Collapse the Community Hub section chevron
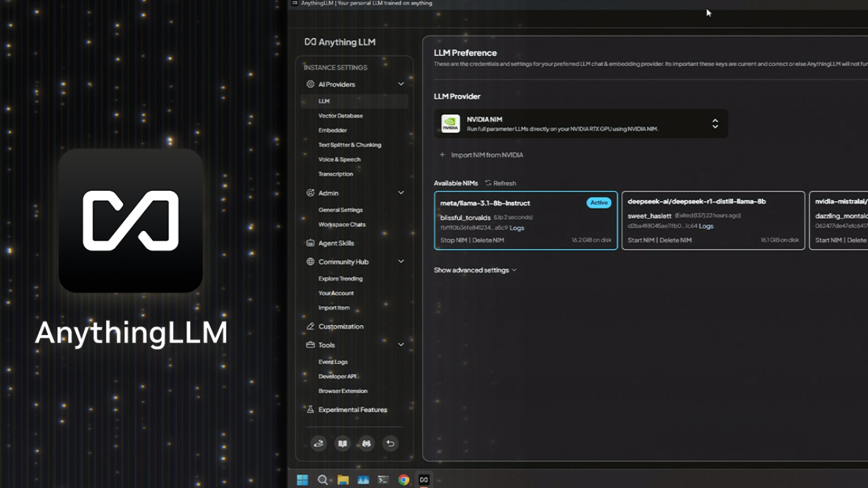The height and width of the screenshot is (488, 868). click(x=401, y=262)
